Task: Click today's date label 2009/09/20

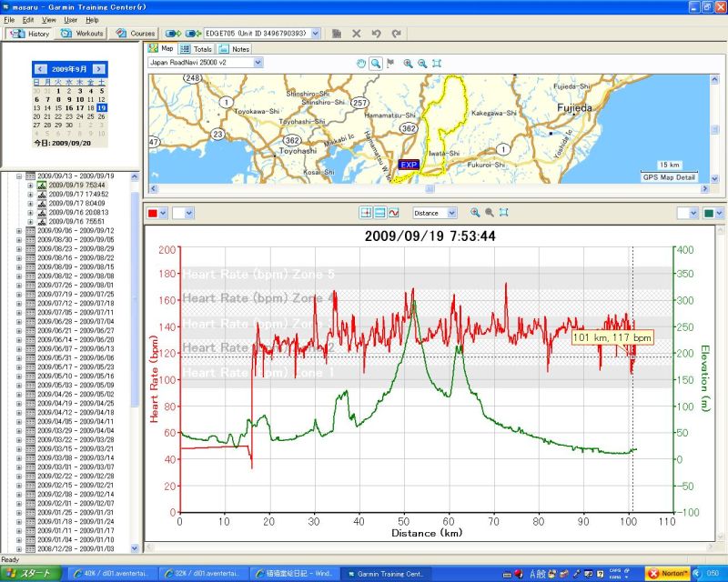Action: coord(62,143)
